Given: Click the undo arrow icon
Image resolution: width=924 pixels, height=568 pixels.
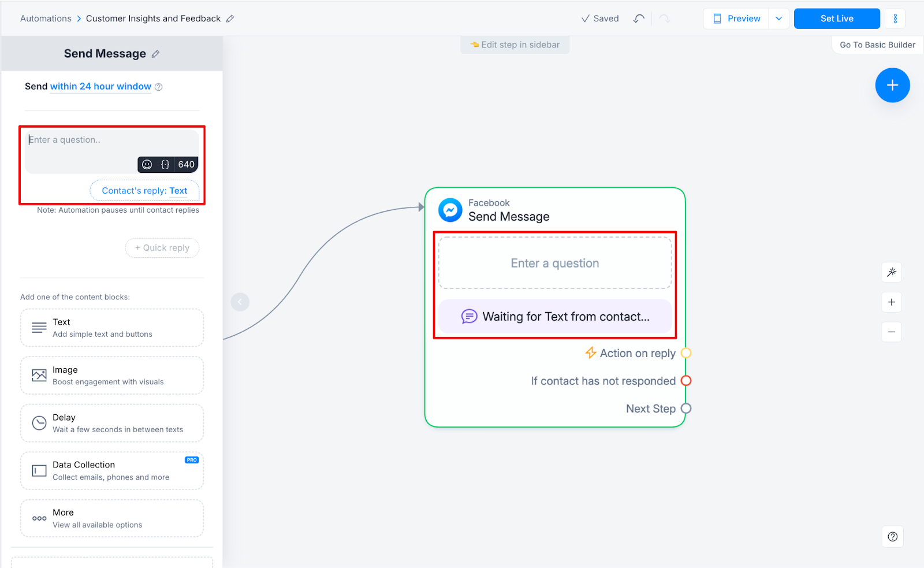Looking at the screenshot, I should [639, 18].
